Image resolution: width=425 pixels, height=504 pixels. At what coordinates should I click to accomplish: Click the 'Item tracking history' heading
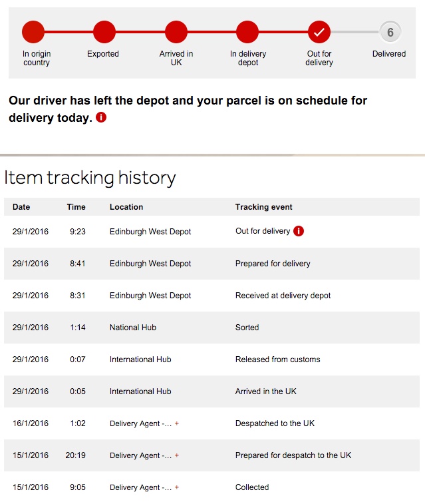pos(90,178)
